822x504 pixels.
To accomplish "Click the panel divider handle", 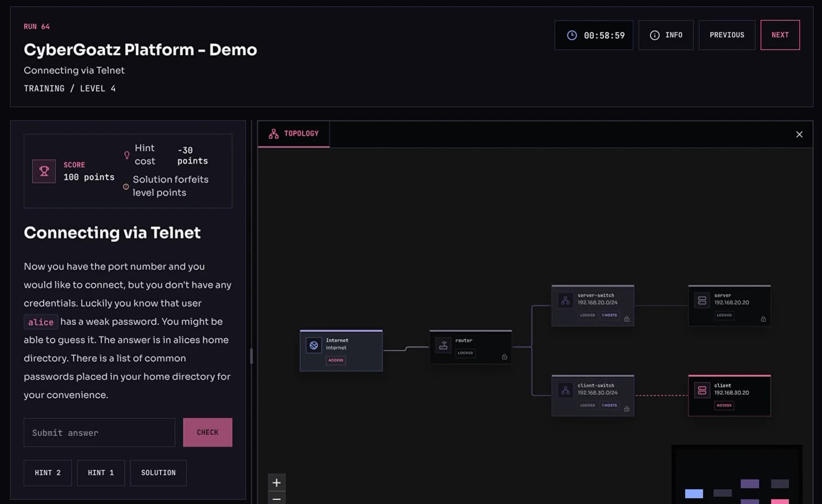I will tap(251, 356).
